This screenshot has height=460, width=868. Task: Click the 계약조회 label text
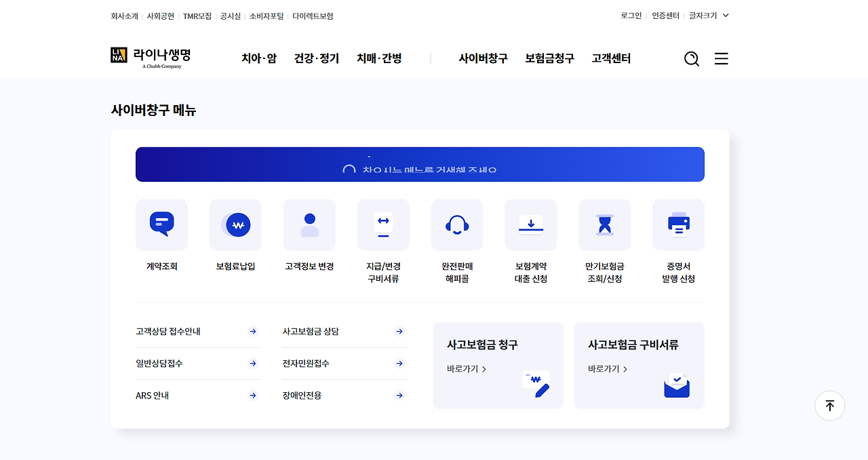(x=161, y=267)
